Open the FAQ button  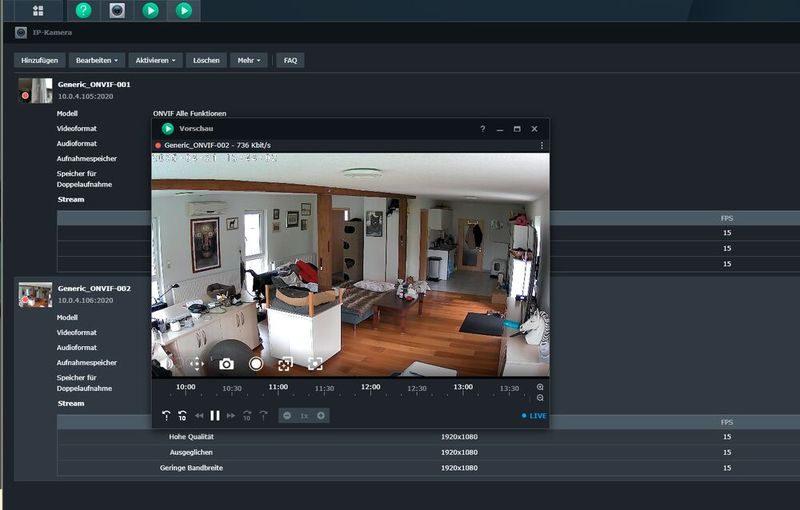pos(290,60)
